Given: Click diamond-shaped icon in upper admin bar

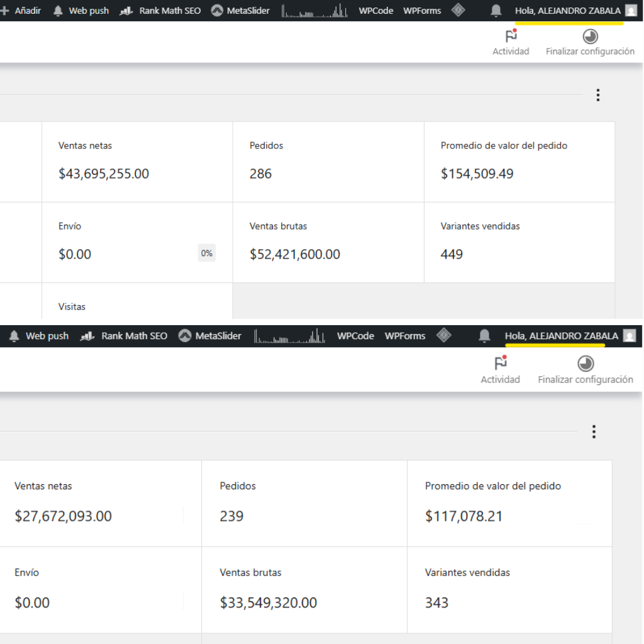Looking at the screenshot, I should (458, 10).
